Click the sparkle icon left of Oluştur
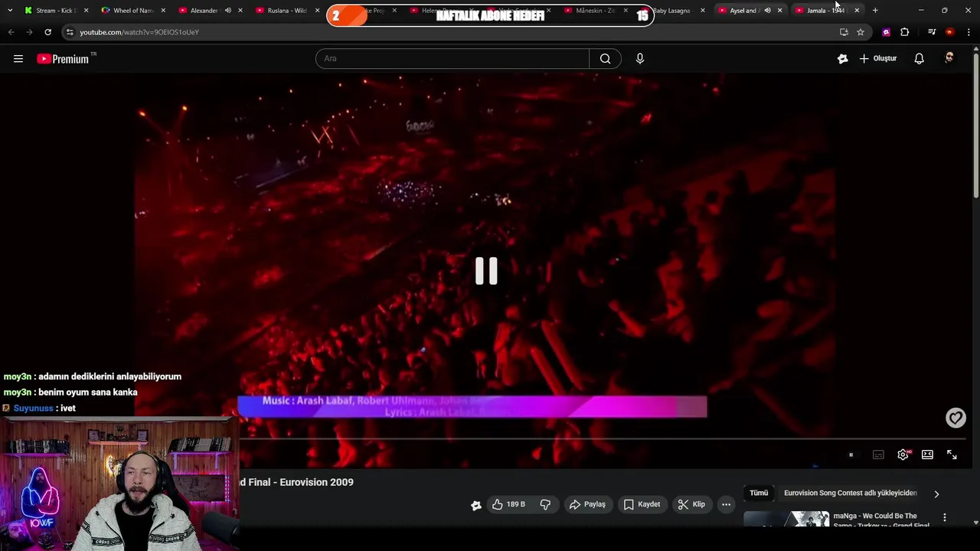980x551 pixels. 842,58
